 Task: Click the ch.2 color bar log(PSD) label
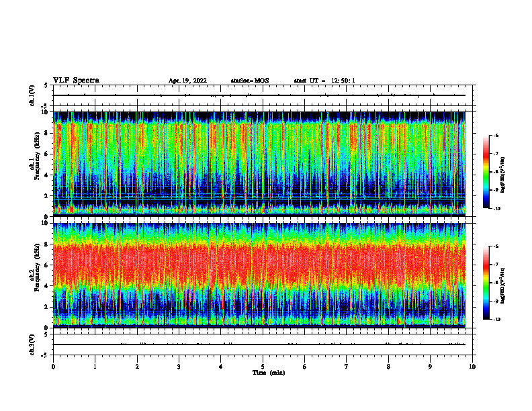[503, 285]
